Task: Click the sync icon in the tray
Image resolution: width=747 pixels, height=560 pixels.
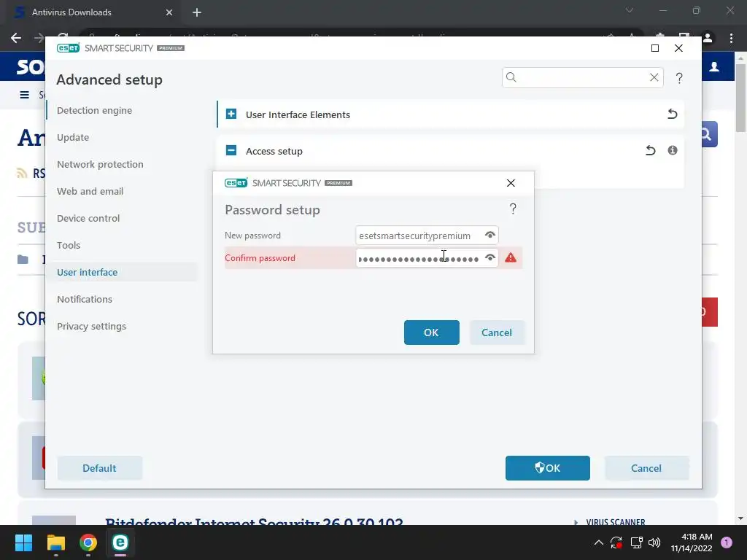Action: tap(616, 542)
